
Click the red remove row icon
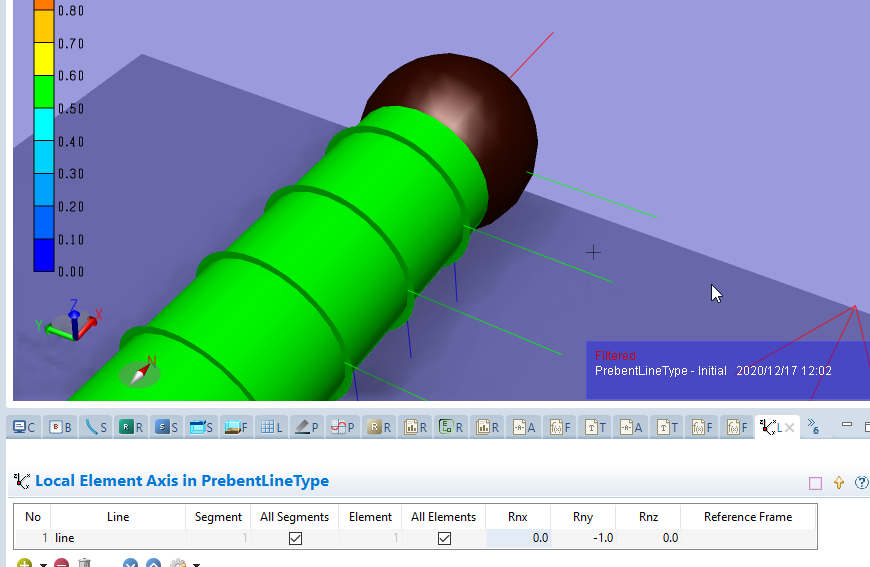click(x=62, y=564)
